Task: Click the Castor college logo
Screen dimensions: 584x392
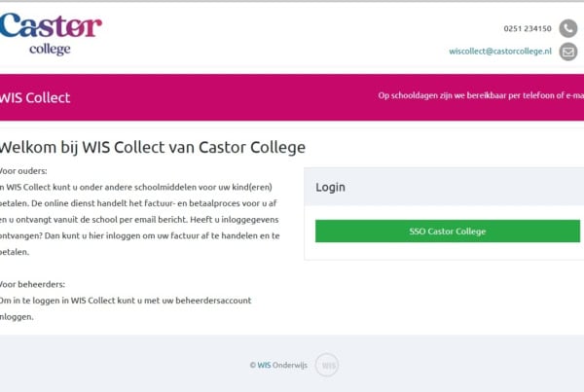Action: pyautogui.click(x=51, y=34)
